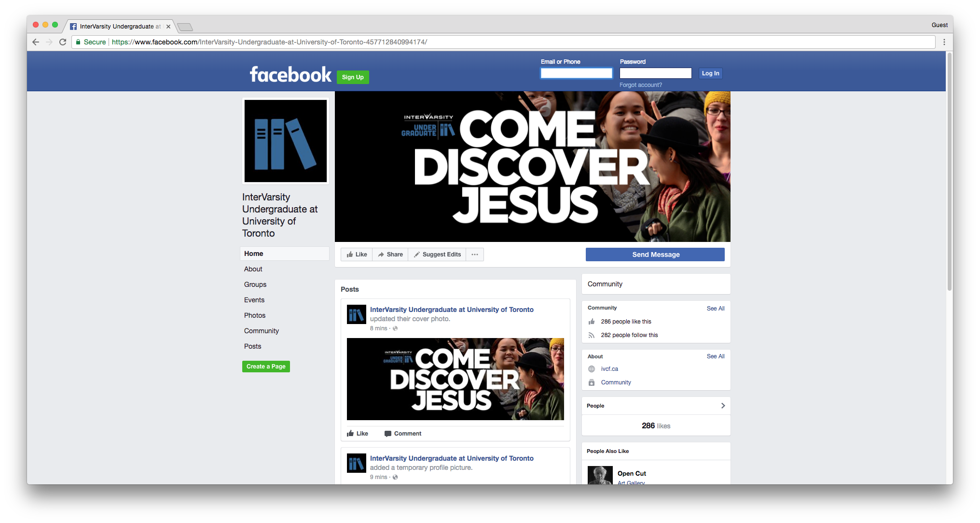Open Community in the page sidebar

pos(262,331)
